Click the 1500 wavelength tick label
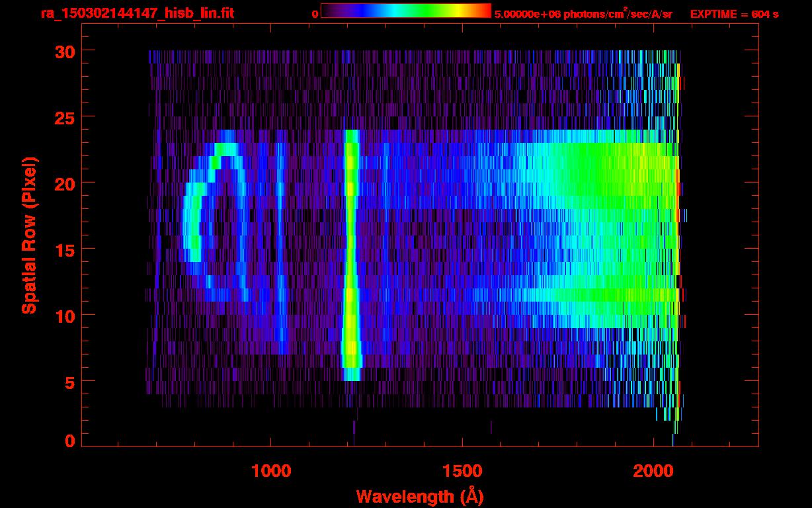 pos(462,471)
